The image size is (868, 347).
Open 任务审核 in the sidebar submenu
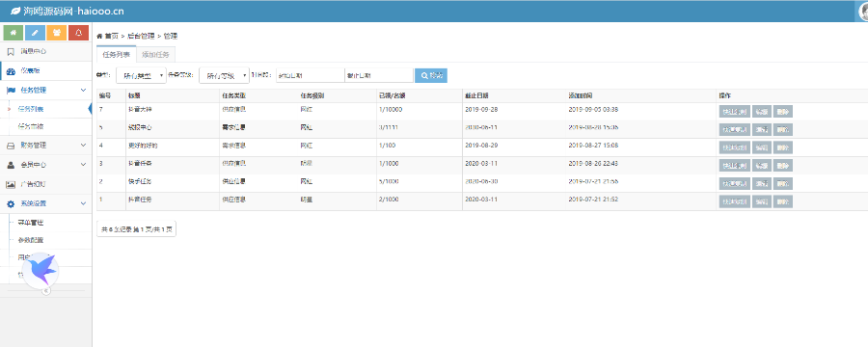(31, 126)
